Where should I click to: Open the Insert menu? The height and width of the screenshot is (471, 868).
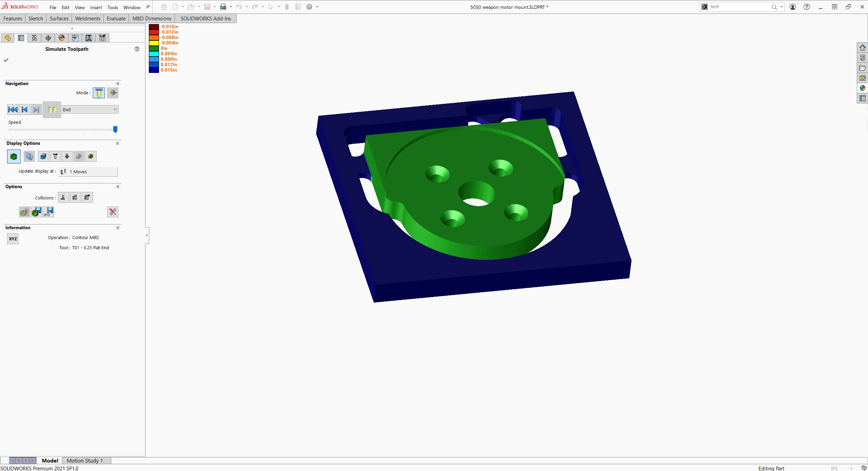(96, 7)
